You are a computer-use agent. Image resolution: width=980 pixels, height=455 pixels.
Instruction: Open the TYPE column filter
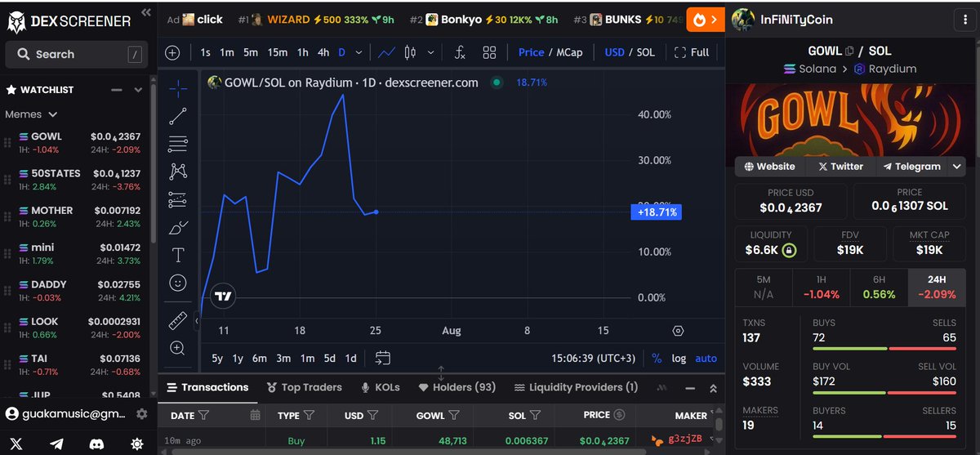[x=309, y=415]
